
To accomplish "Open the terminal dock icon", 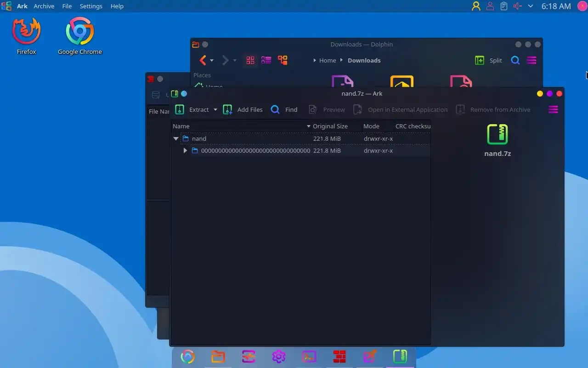I will pyautogui.click(x=309, y=356).
